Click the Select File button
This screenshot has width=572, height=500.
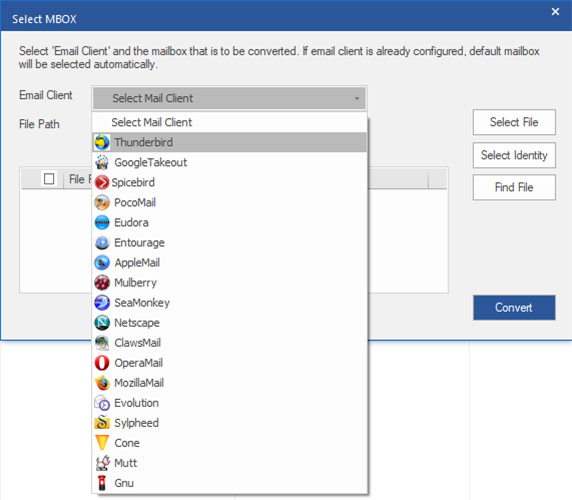pyautogui.click(x=514, y=122)
